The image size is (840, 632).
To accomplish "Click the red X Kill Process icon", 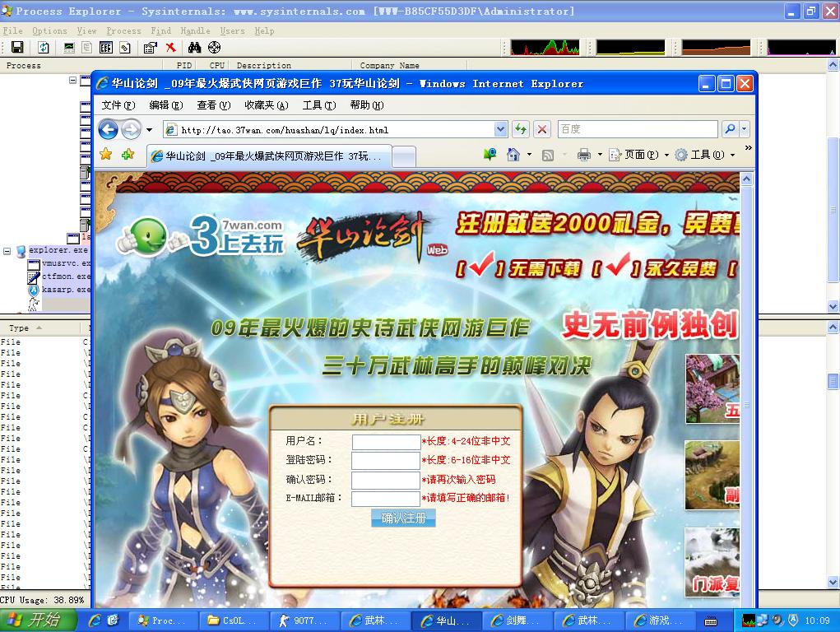I will click(x=170, y=48).
